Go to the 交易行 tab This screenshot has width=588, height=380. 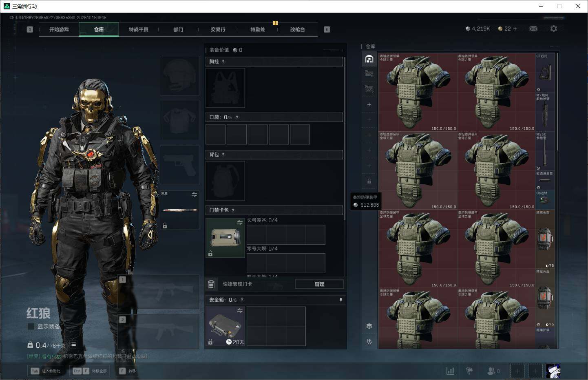coord(218,29)
